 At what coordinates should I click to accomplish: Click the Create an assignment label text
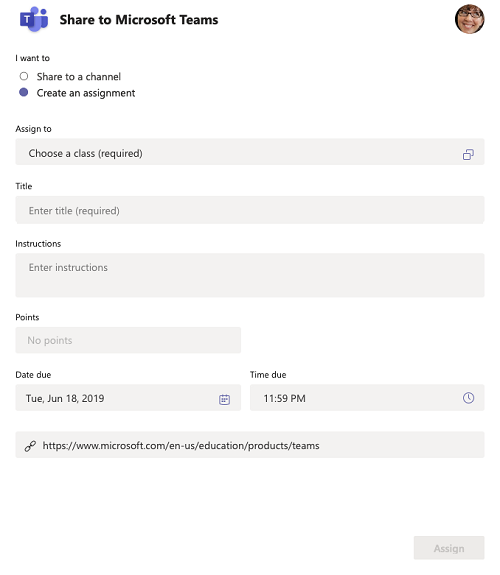[85, 93]
